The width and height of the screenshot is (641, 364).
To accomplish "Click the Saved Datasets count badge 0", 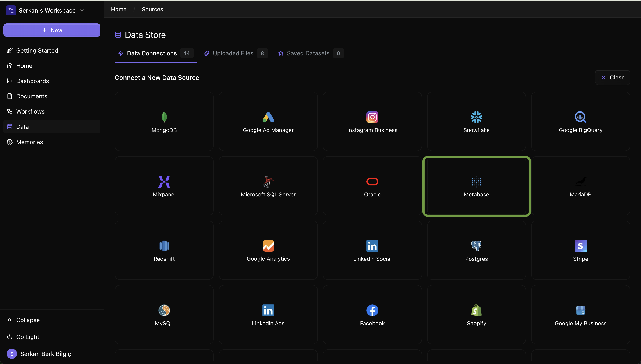I will click(338, 53).
